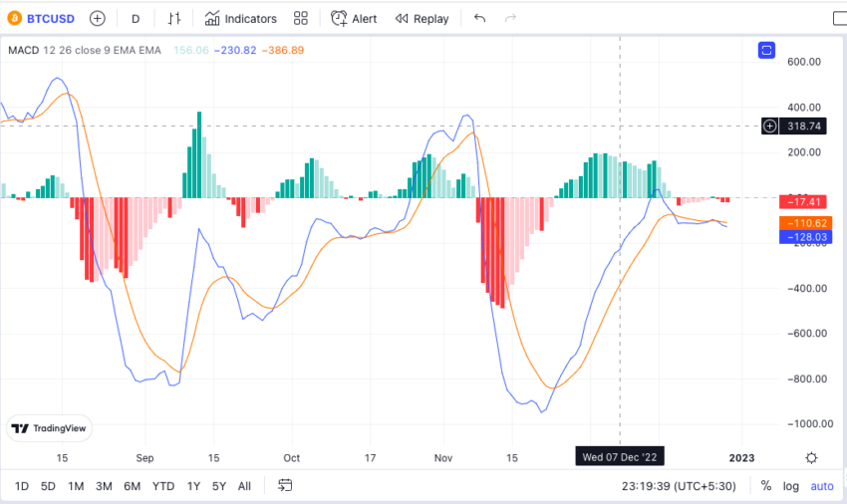Open the Indicators menu
The height and width of the screenshot is (504, 847).
240,18
